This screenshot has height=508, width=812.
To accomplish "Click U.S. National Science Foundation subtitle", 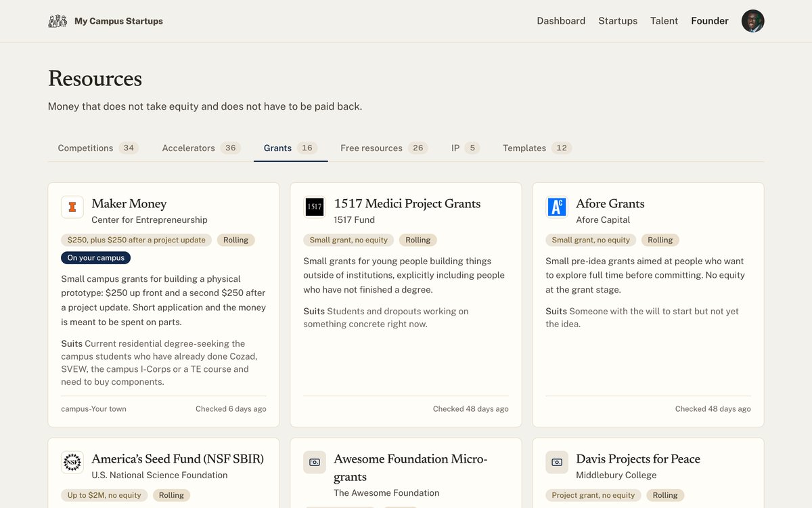I will tap(160, 475).
